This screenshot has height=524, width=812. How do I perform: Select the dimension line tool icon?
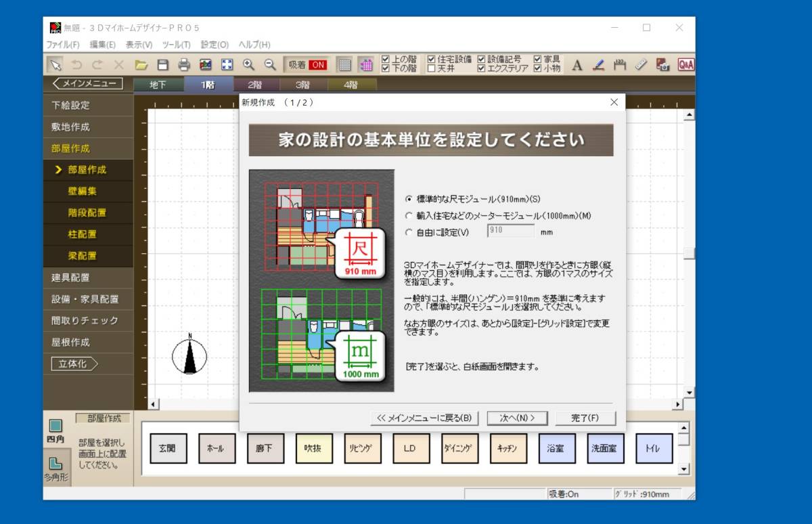pyautogui.click(x=619, y=65)
